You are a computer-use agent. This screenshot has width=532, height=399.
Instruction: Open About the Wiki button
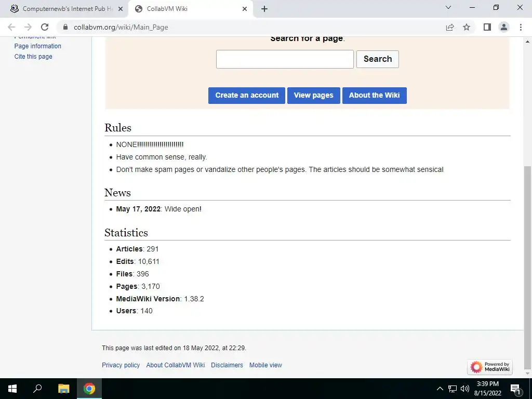[374, 96]
